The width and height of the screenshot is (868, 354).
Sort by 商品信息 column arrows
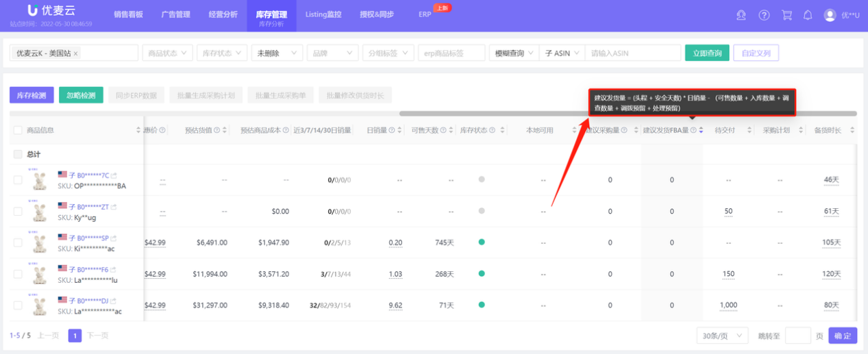pyautogui.click(x=138, y=130)
